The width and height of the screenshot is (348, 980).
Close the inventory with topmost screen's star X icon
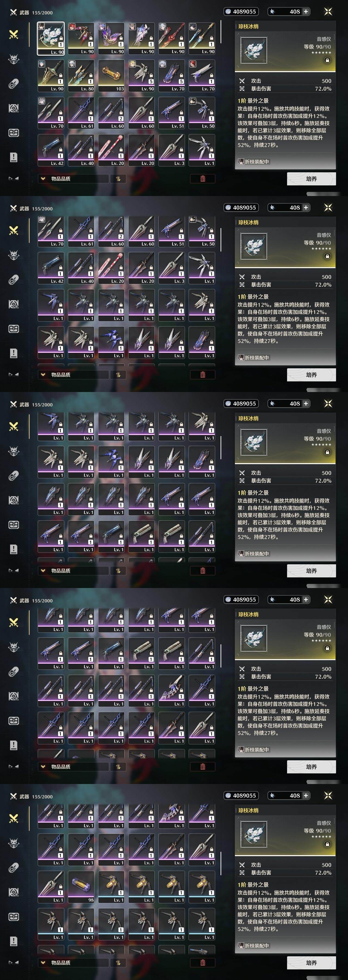click(x=328, y=11)
